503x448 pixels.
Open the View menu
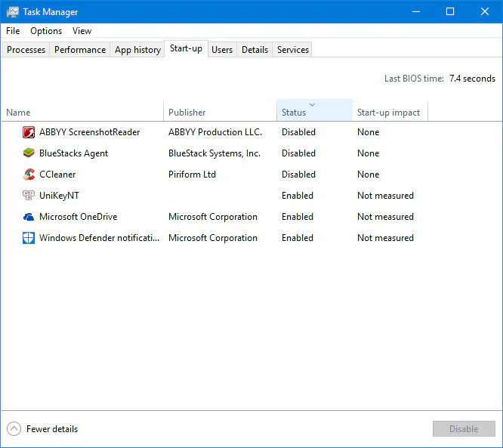pyautogui.click(x=82, y=31)
